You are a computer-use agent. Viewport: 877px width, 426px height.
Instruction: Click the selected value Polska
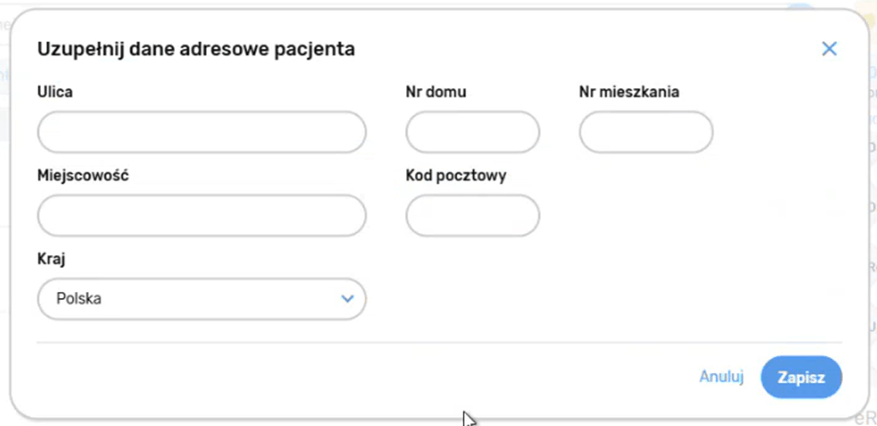click(79, 298)
